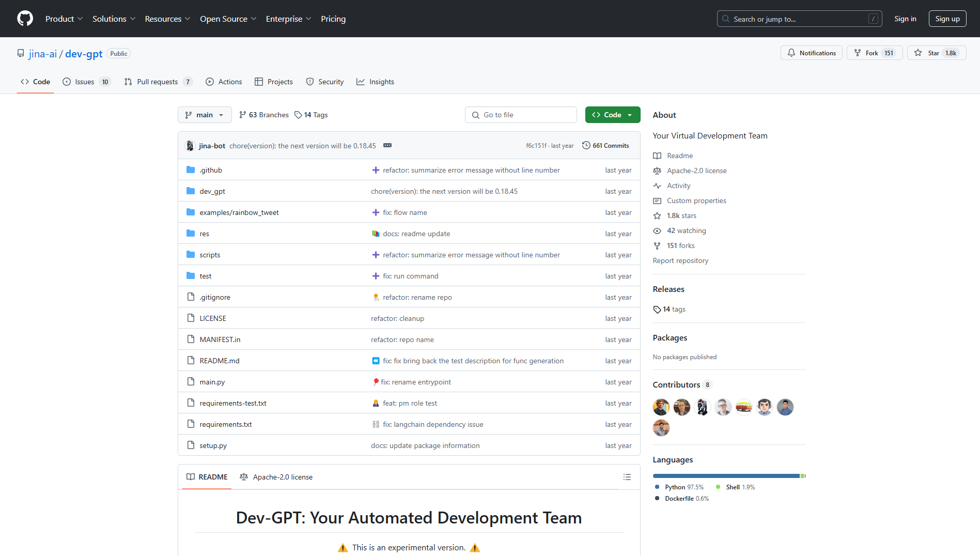Switch to the Issues tab

pos(86,82)
